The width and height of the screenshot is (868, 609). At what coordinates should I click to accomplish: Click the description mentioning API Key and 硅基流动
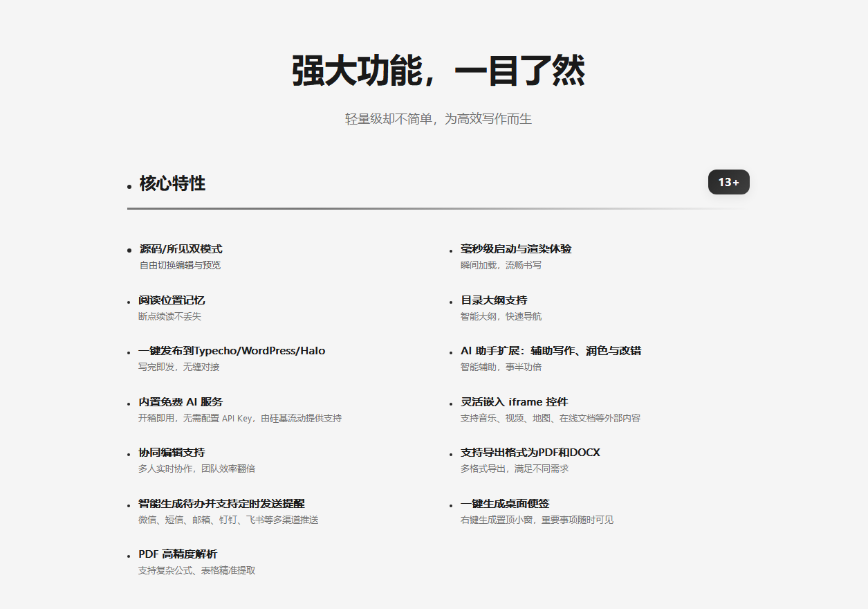pyautogui.click(x=239, y=419)
